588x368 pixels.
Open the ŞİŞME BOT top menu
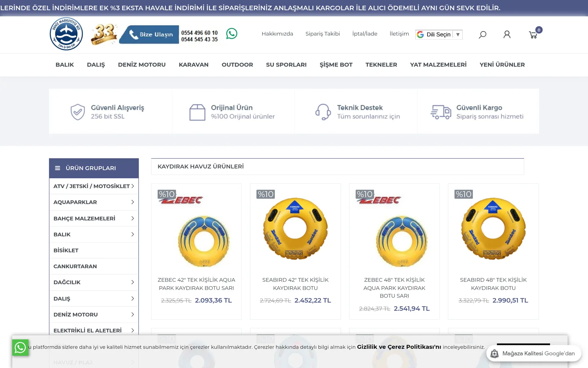coord(336,65)
